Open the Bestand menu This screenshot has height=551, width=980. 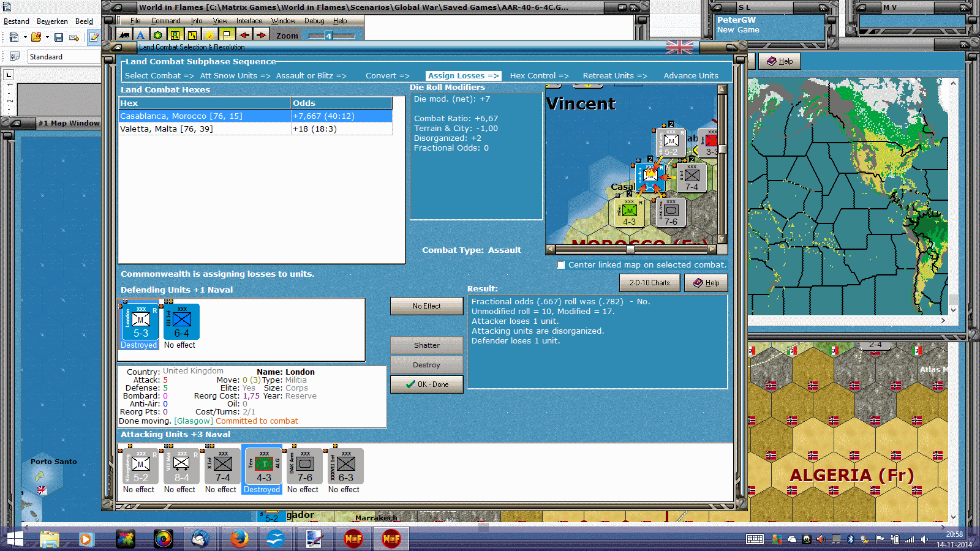pos(17,21)
